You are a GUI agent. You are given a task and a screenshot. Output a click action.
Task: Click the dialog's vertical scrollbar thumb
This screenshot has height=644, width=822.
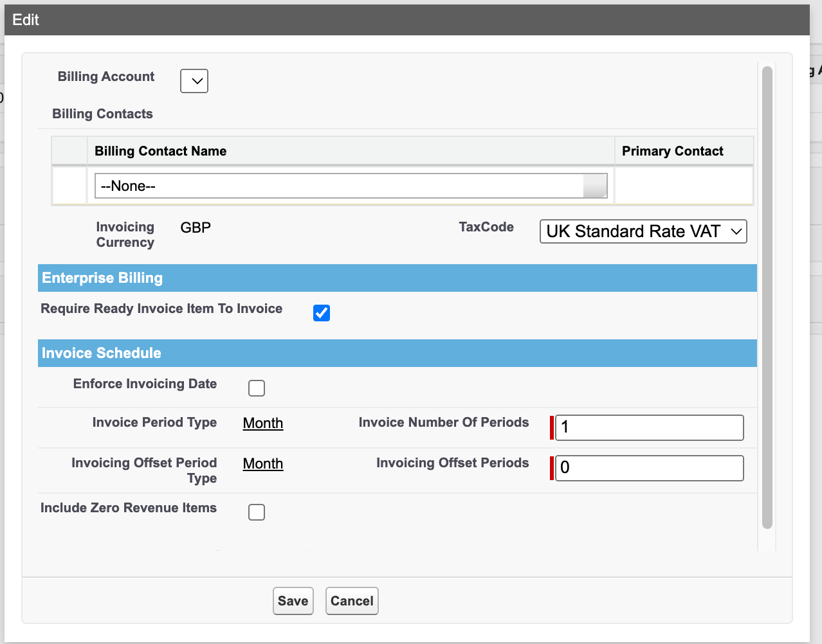767,297
